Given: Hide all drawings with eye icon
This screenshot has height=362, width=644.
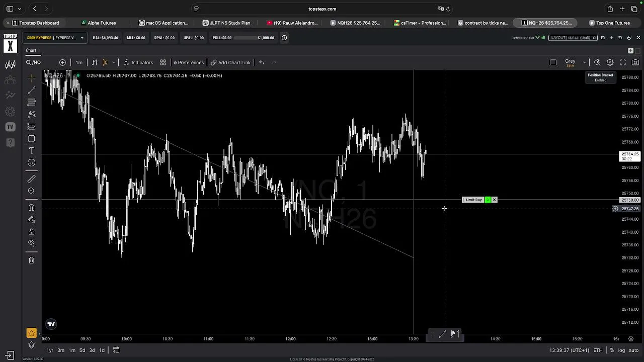Looking at the screenshot, I should (x=31, y=243).
